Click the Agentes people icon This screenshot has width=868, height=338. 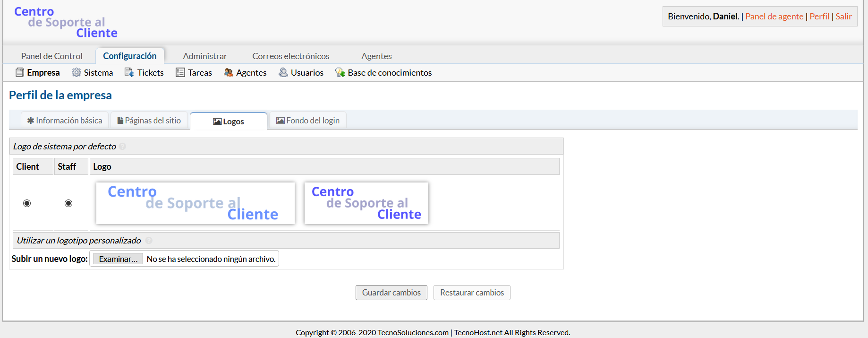click(x=229, y=72)
